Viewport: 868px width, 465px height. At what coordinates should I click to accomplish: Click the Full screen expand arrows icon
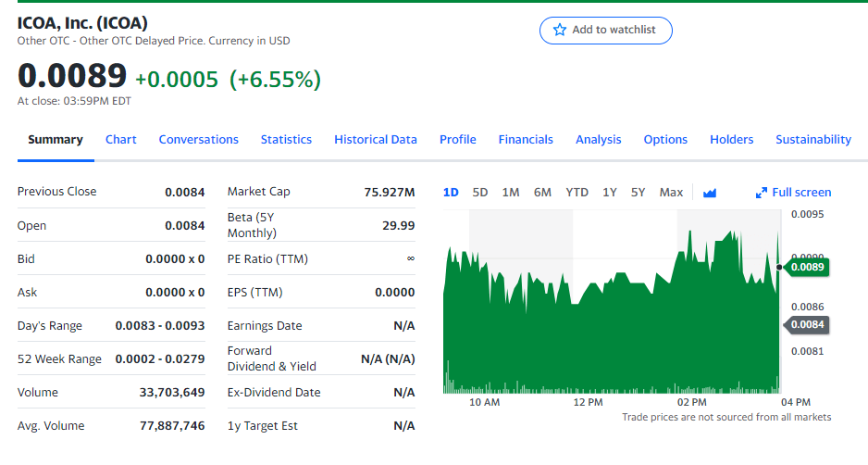(x=762, y=193)
